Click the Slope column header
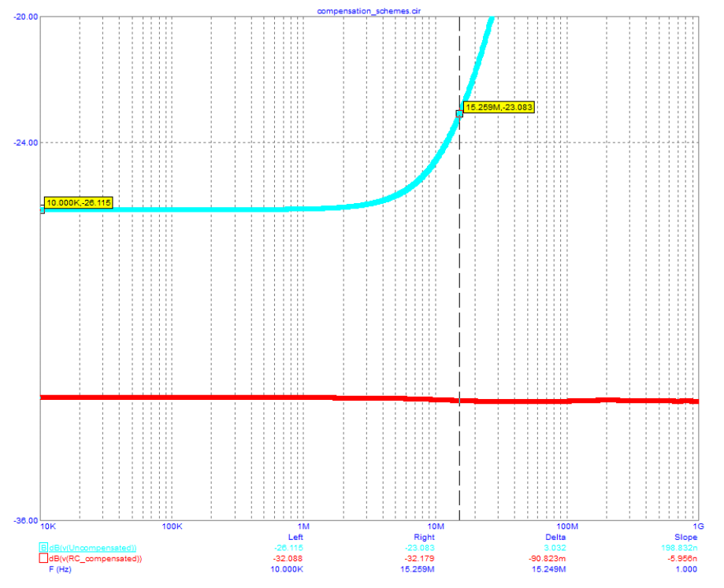 point(685,537)
